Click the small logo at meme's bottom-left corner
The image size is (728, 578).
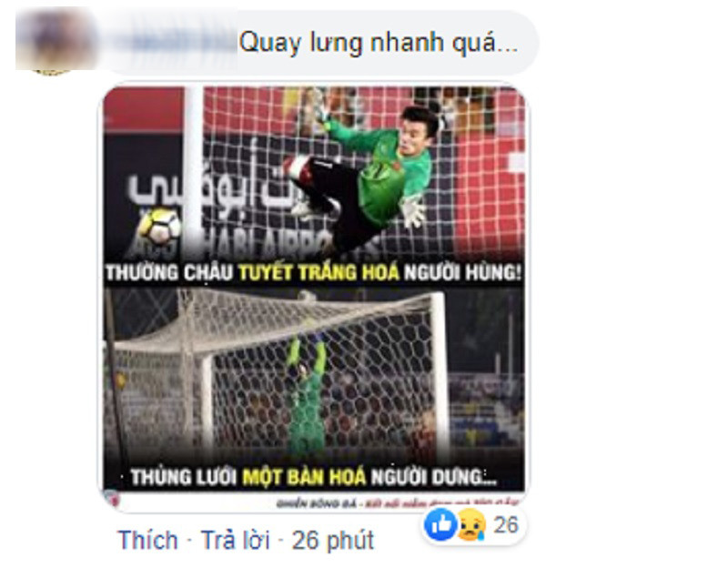click(x=113, y=500)
